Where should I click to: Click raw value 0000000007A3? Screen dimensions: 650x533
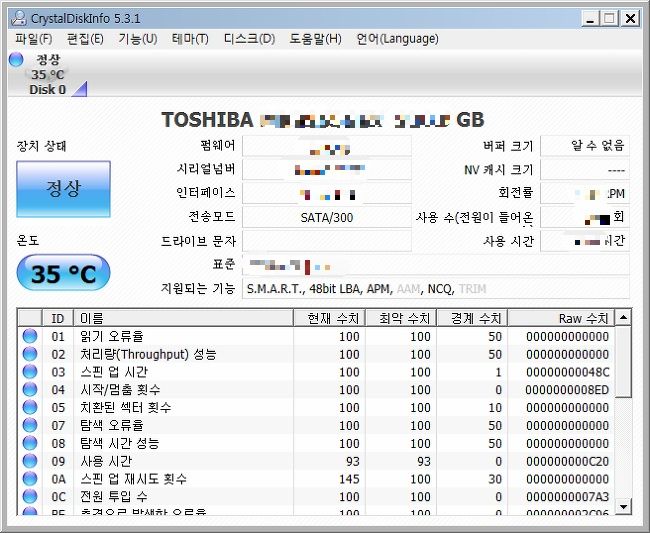tap(568, 497)
